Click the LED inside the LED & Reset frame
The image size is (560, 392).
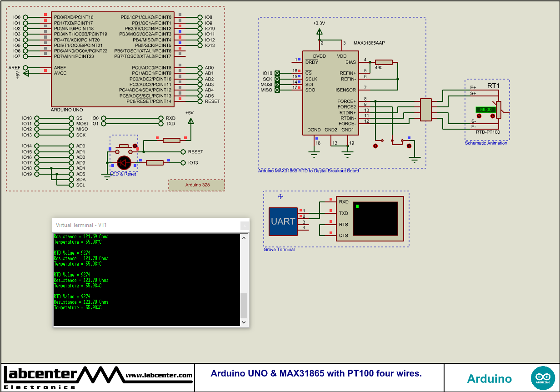click(124, 163)
